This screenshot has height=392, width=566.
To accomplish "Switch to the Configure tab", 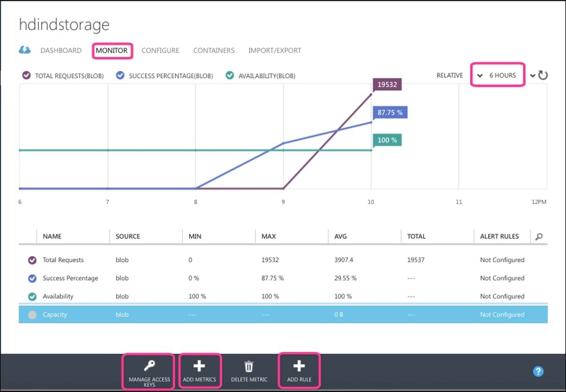I will pos(160,50).
